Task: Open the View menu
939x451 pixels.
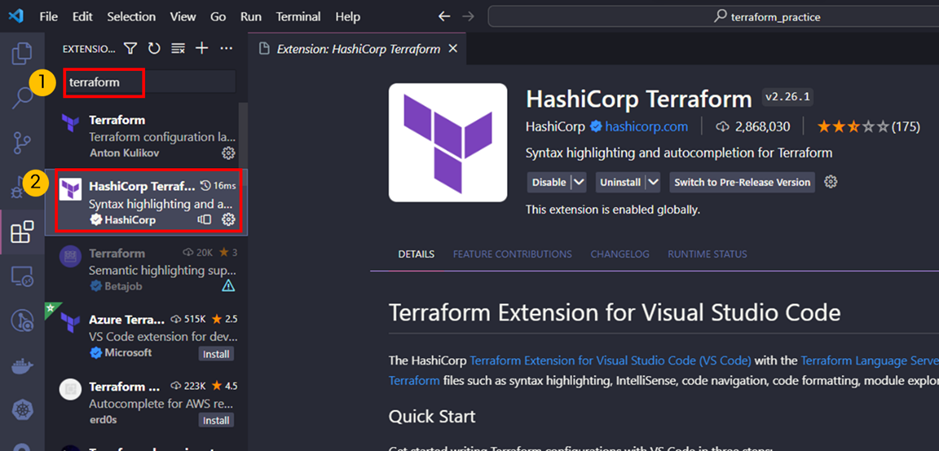Action: pyautogui.click(x=183, y=17)
